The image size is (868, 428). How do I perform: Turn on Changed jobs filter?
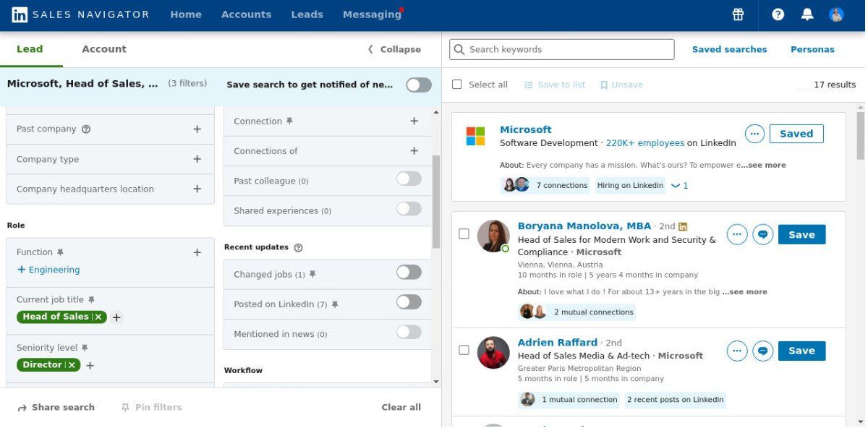[x=409, y=272]
